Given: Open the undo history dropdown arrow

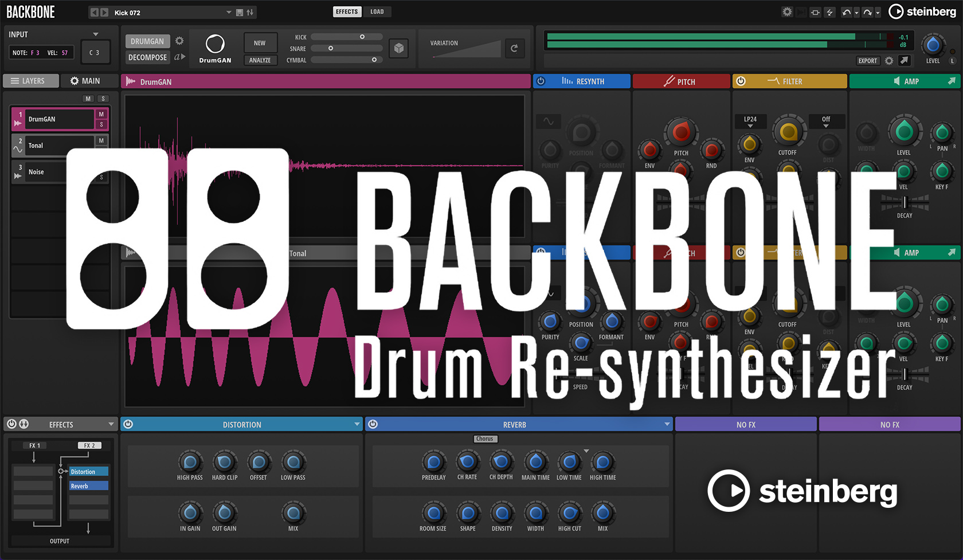Looking at the screenshot, I should click(856, 13).
